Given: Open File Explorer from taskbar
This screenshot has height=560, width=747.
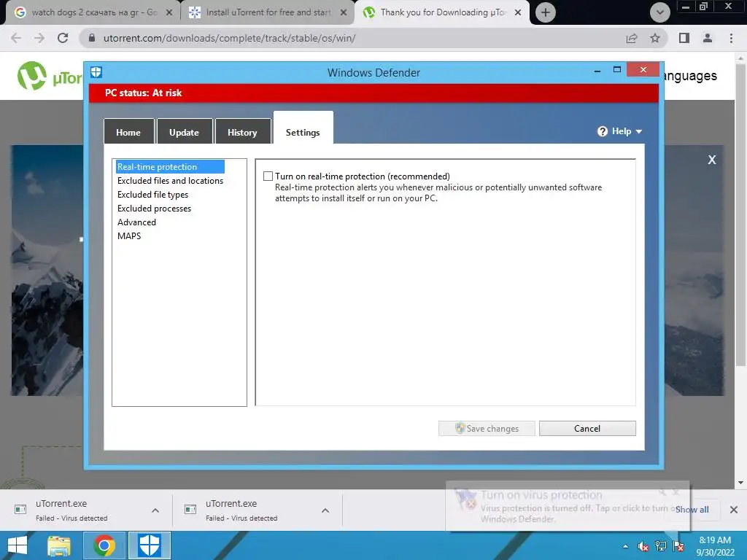Looking at the screenshot, I should point(59,545).
